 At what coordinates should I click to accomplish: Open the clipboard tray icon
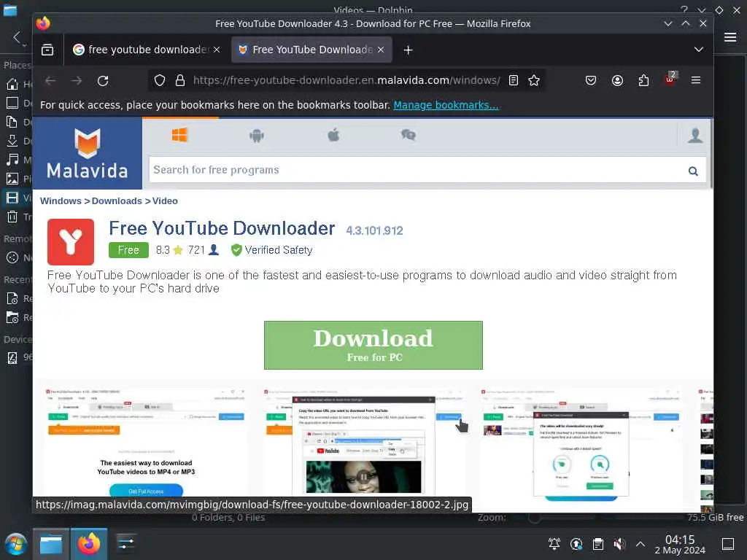point(598,544)
